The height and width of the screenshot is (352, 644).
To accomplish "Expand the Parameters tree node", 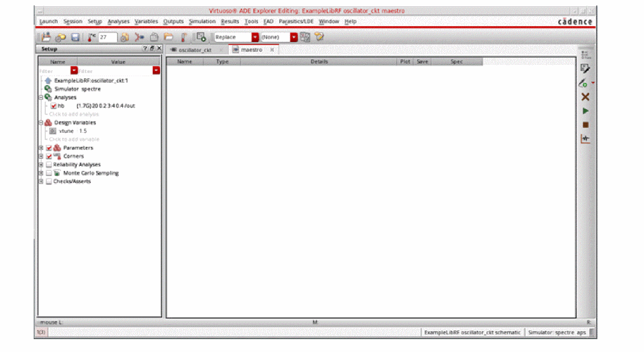I will point(41,147).
